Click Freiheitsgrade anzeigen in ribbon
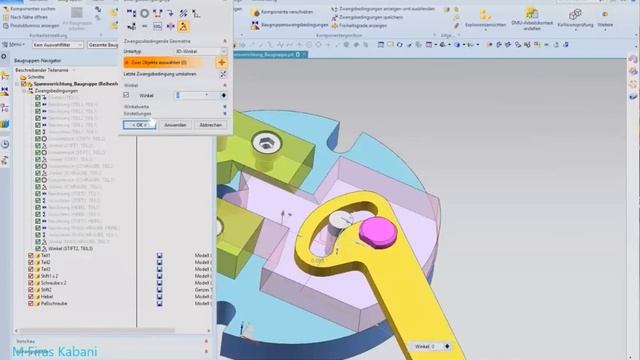 (x=359, y=25)
